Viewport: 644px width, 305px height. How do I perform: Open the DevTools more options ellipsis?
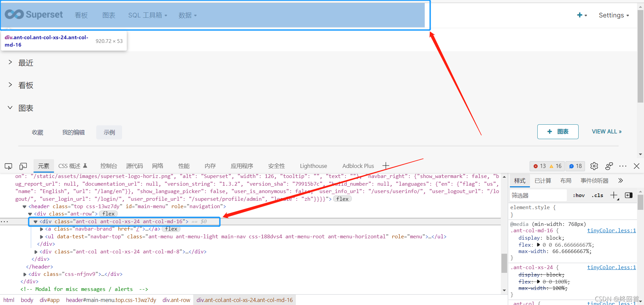pyautogui.click(x=623, y=166)
